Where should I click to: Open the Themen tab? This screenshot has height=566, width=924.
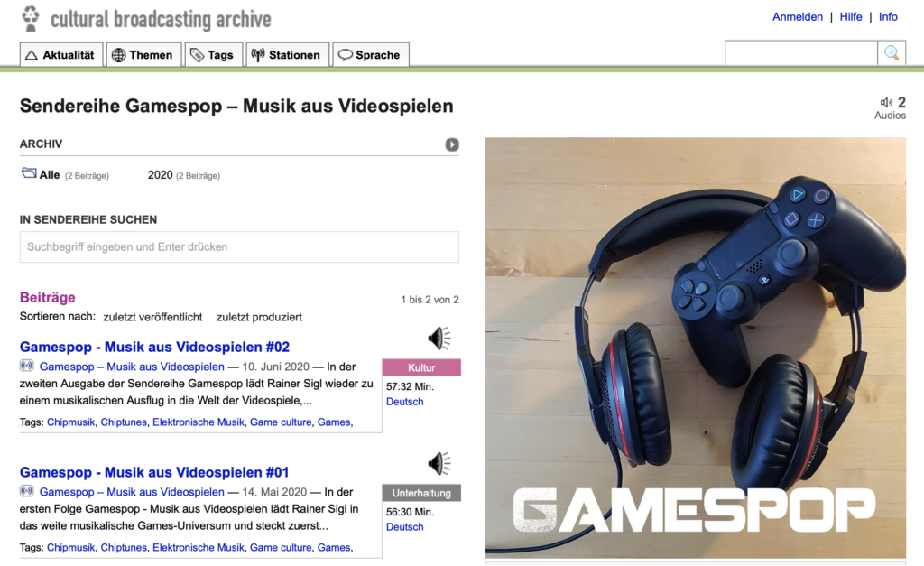pos(143,55)
